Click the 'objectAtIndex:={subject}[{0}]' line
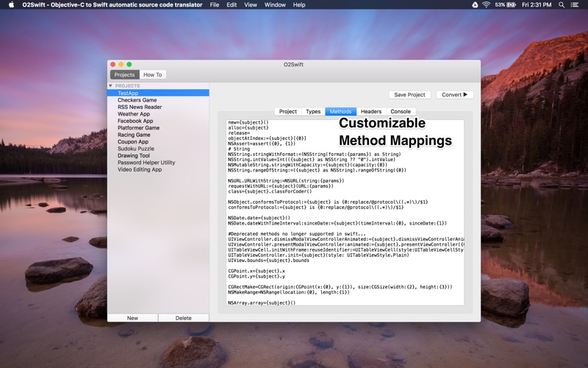Screen dimensions: 588x368 point(267,138)
